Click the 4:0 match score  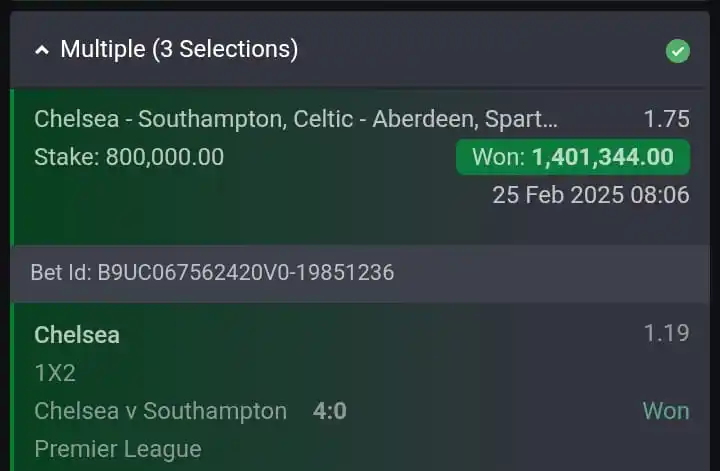pyautogui.click(x=330, y=411)
